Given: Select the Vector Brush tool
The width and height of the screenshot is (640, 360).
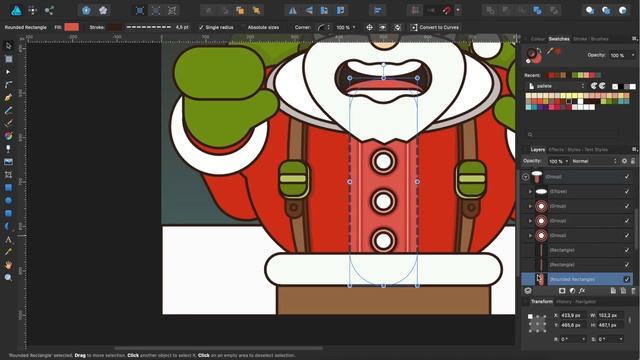Looking at the screenshot, I should coord(8,123).
